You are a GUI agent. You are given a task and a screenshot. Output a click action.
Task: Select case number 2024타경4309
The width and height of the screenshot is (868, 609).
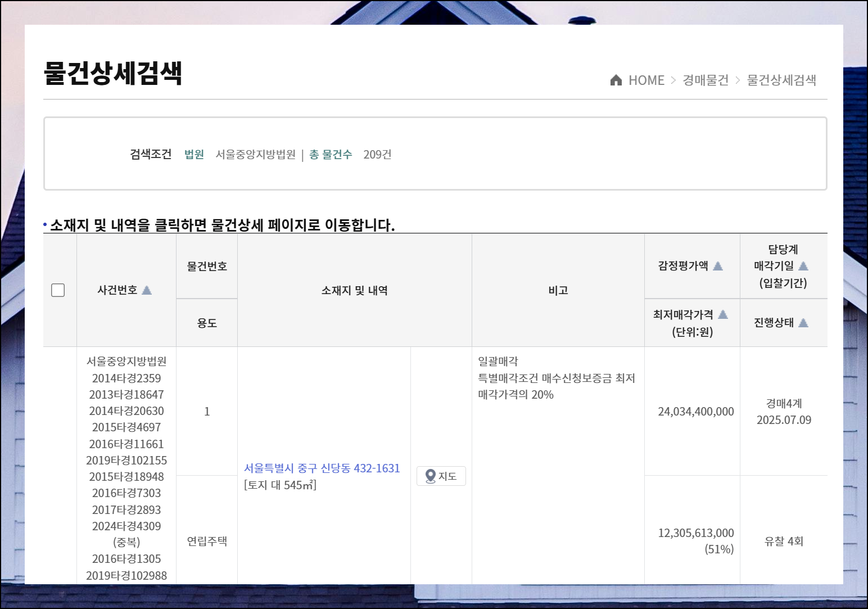tap(126, 526)
